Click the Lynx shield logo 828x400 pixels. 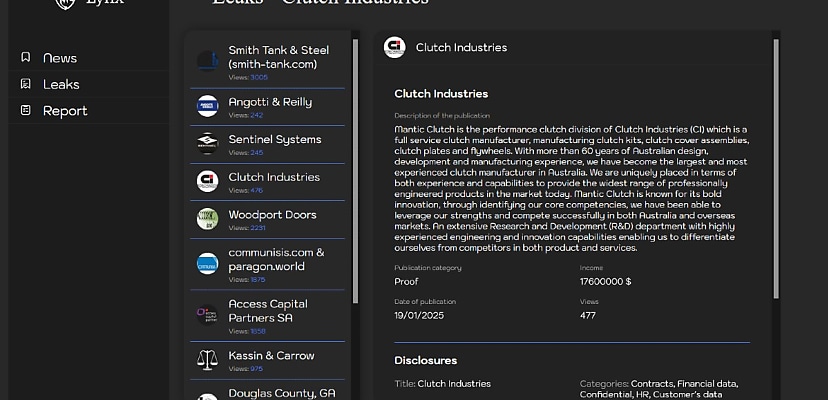point(65,3)
